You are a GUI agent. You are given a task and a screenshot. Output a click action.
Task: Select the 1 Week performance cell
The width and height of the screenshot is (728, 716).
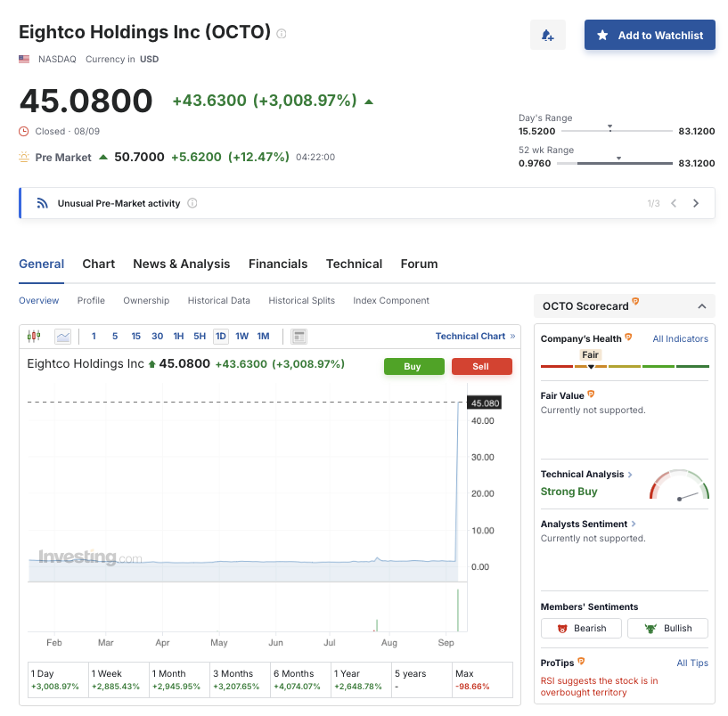[x=119, y=679]
